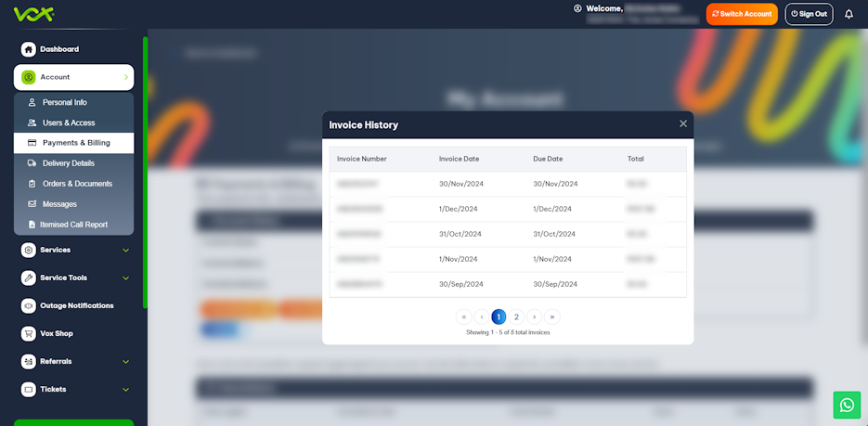This screenshot has width=868, height=426.
Task: Click the Service Tools wrench icon
Action: pyautogui.click(x=28, y=278)
